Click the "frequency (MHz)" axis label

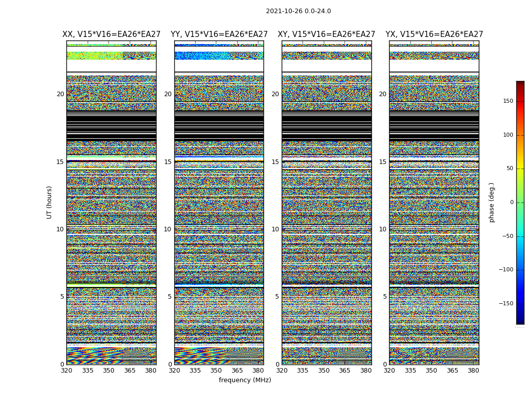245,380
